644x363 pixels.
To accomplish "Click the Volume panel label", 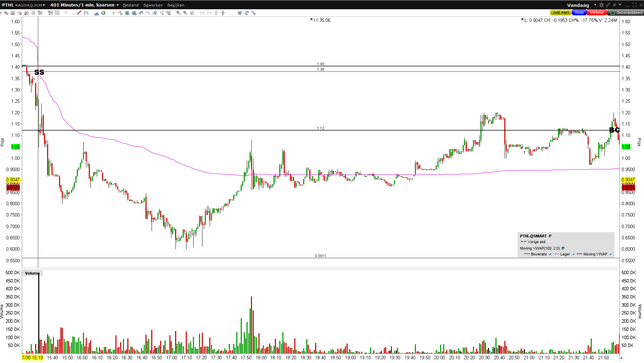I will click(x=32, y=273).
